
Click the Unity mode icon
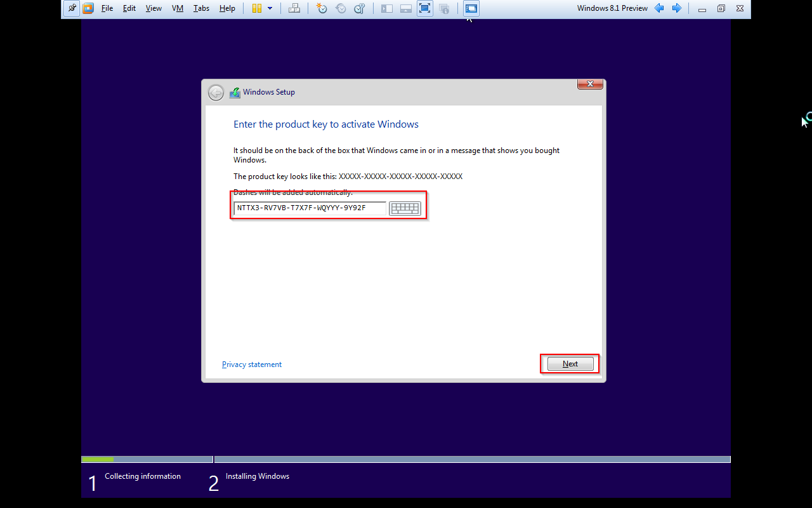tap(444, 8)
